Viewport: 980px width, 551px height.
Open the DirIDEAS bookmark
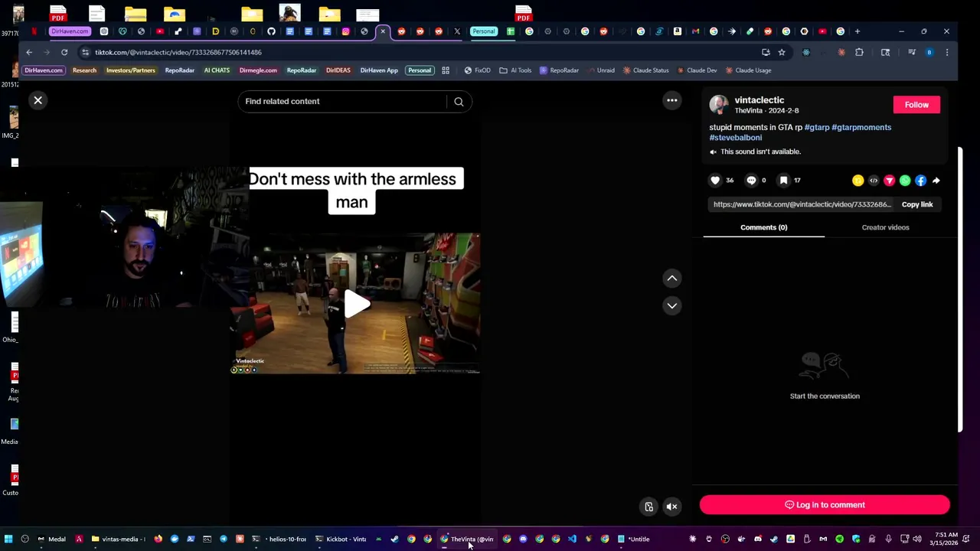[x=338, y=70]
